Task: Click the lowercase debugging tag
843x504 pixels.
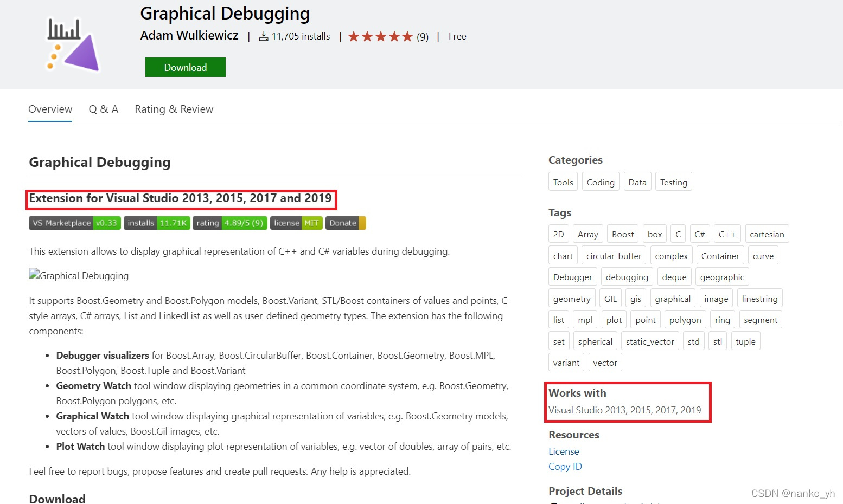Action: [627, 277]
